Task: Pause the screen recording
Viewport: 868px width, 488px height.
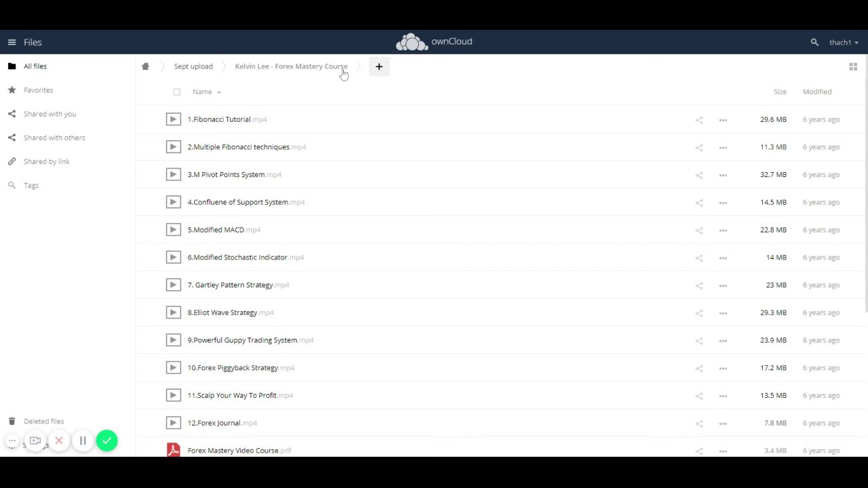Action: click(x=83, y=441)
